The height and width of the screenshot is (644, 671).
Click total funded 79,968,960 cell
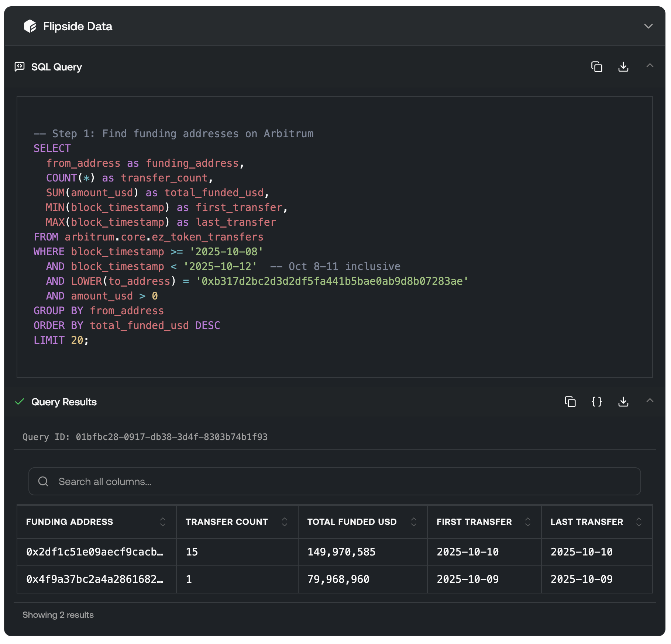[x=362, y=579]
